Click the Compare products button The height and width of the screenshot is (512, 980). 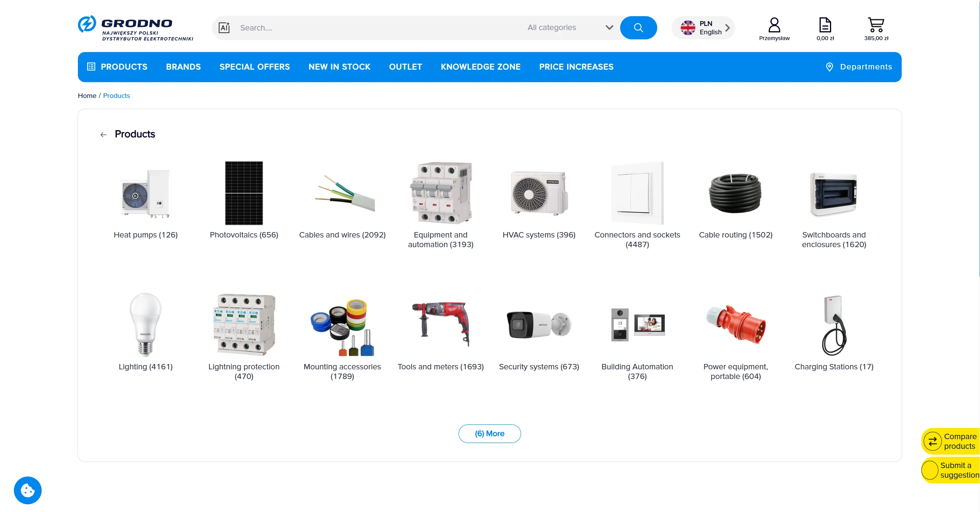(950, 441)
